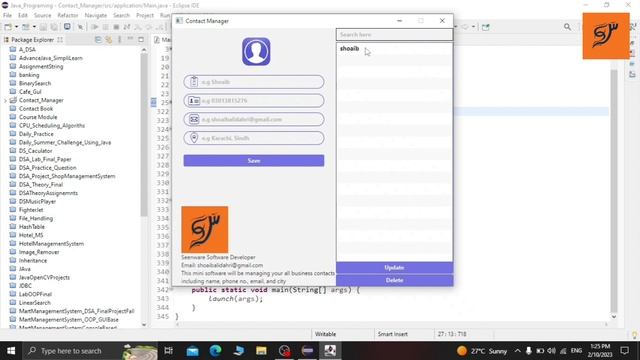Open the Package Explorer view menu
Image resolution: width=640 pixels, height=360 pixels.
tap(120, 40)
